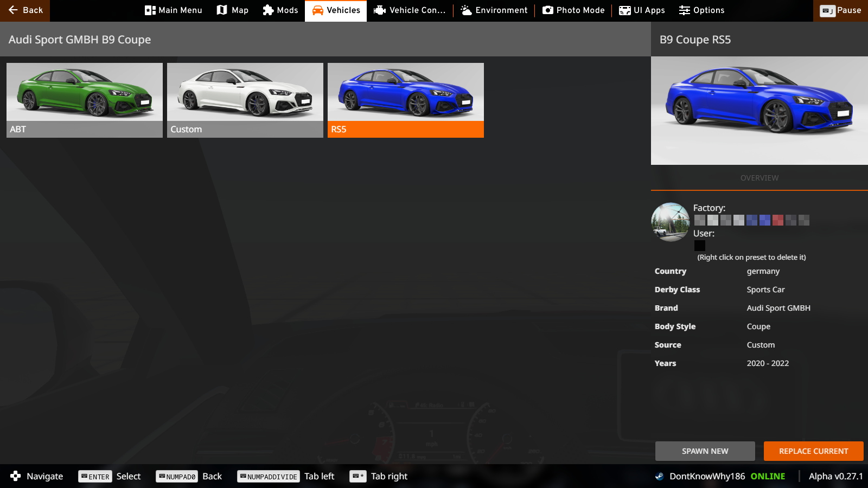The width and height of the screenshot is (868, 488).
Task: Click the Main Menu grid icon
Action: (150, 10)
